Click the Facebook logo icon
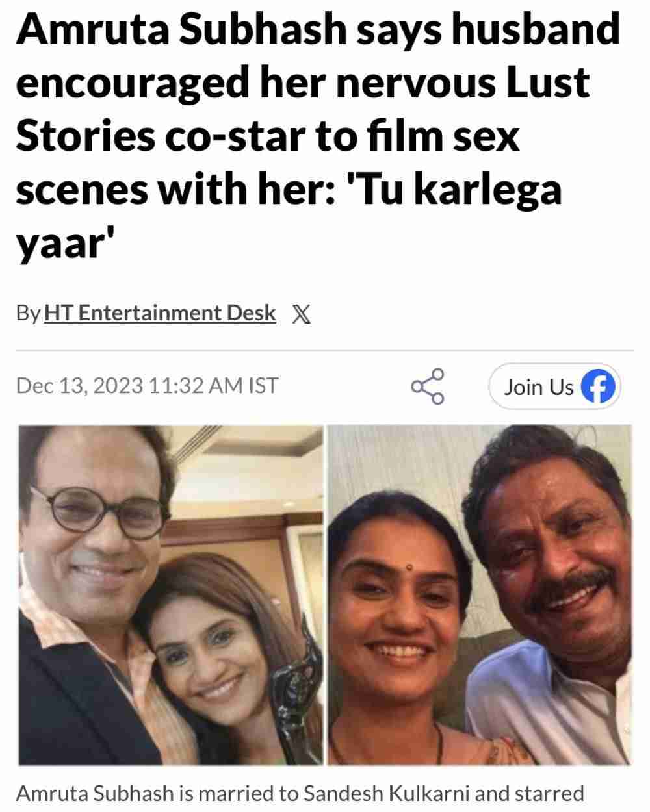The image size is (650, 812). (x=597, y=387)
